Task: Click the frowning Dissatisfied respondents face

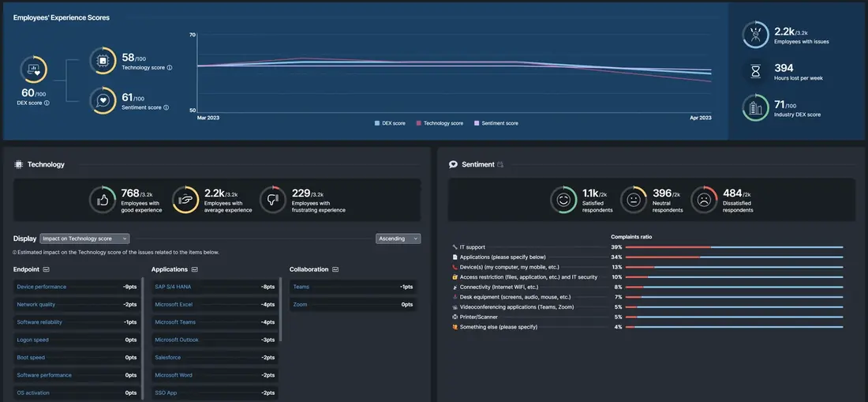Action: (x=704, y=199)
